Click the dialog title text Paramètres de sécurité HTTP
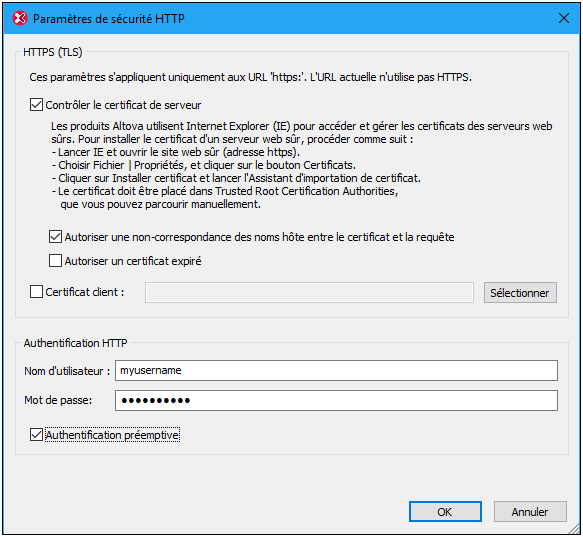This screenshot has width=583, height=537. (109, 19)
